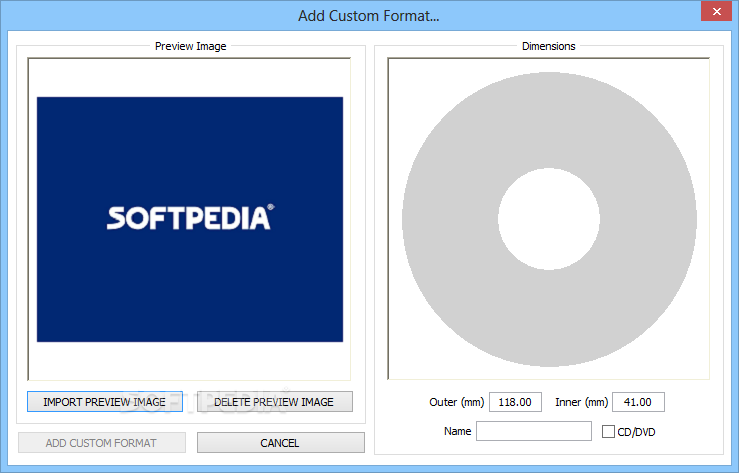Click the "Dimensions" group heading
739x473 pixels.
(549, 46)
